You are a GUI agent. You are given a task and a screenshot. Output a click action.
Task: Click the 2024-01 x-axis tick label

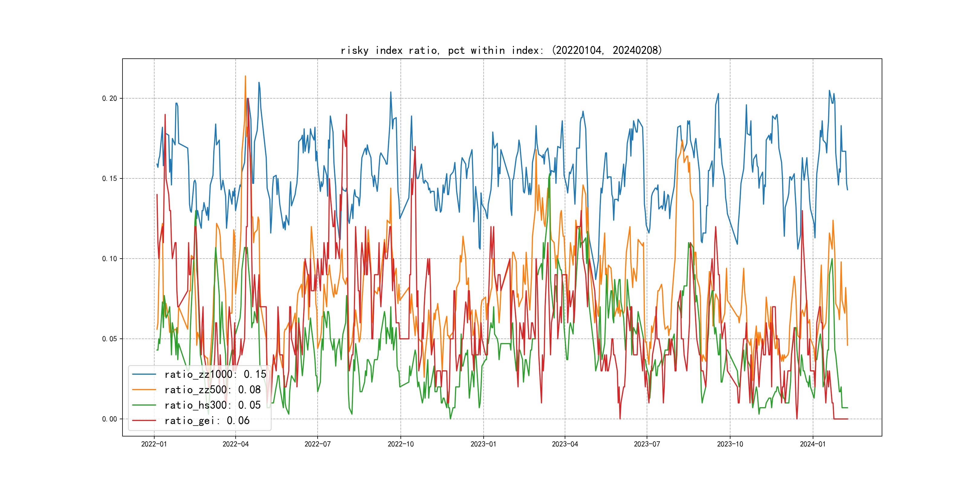coord(813,444)
